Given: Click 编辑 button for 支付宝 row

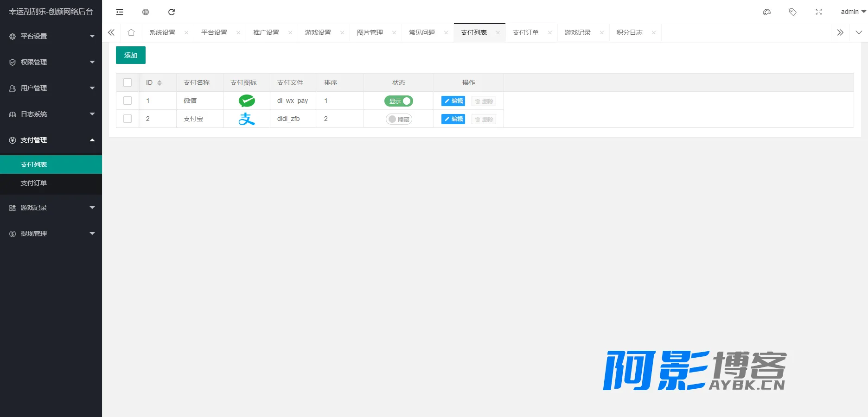Looking at the screenshot, I should (x=453, y=119).
